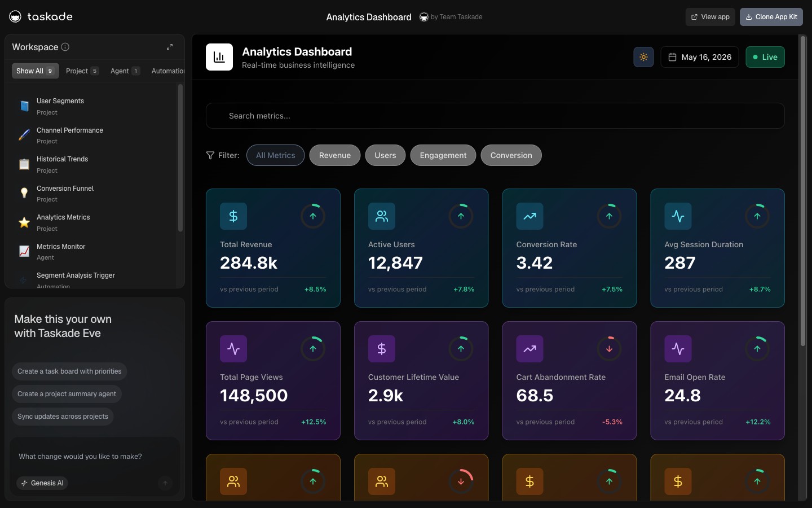Click the Avg Session Duration pulse icon
Image resolution: width=812 pixels, height=508 pixels.
click(678, 216)
